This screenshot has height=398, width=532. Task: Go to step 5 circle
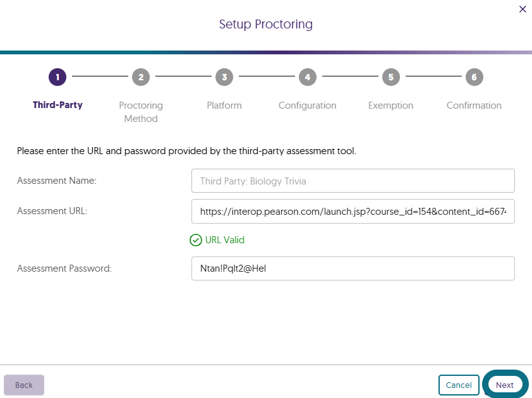tap(391, 77)
